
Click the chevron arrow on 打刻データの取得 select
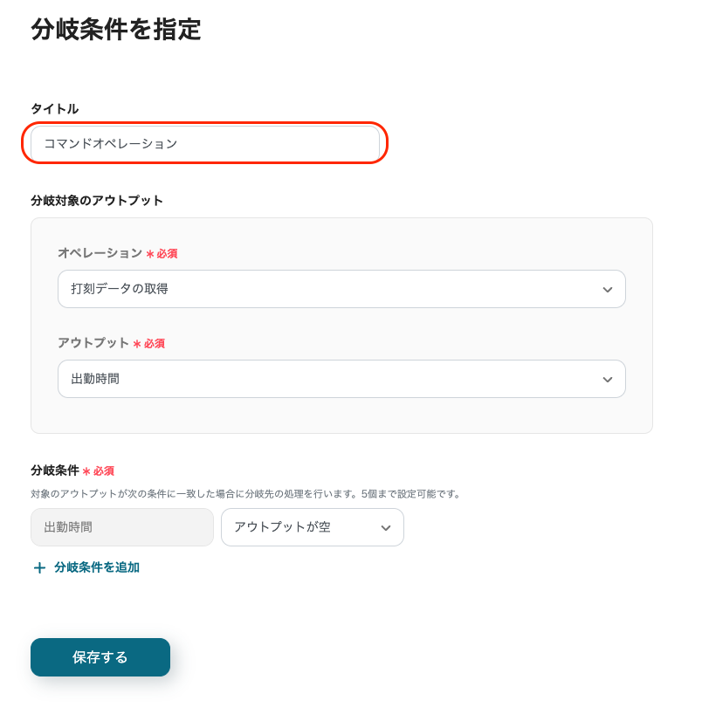[x=608, y=290]
